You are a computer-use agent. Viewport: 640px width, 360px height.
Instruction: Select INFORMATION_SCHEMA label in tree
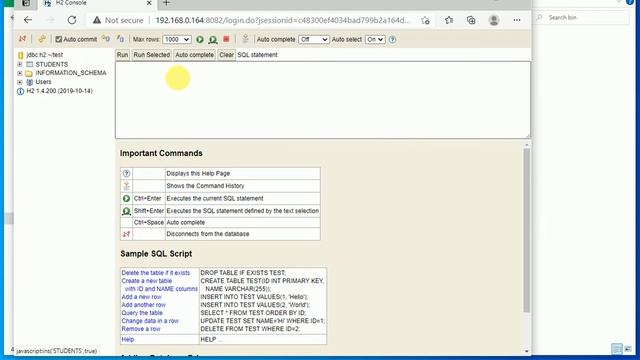pyautogui.click(x=71, y=73)
